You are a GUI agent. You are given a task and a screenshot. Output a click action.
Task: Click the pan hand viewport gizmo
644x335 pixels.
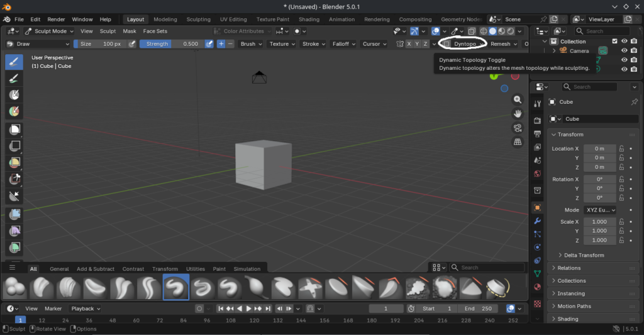click(518, 113)
